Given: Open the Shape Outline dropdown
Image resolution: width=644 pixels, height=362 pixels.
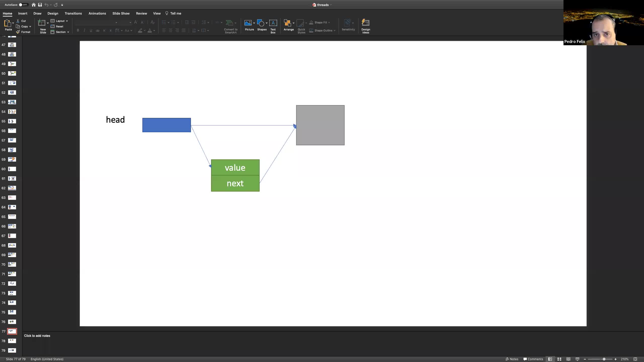Looking at the screenshot, I should point(322,30).
